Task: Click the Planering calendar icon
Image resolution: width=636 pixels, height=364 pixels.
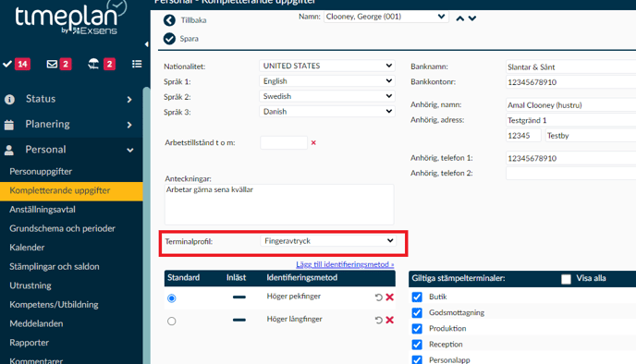Action: [9, 125]
